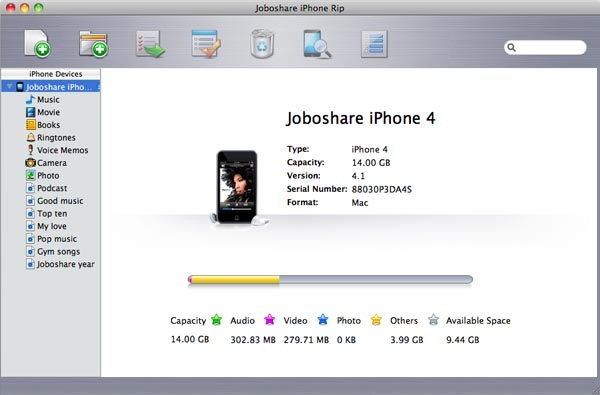600x395 pixels.
Task: Select the Gym songs playlist
Action: [58, 251]
